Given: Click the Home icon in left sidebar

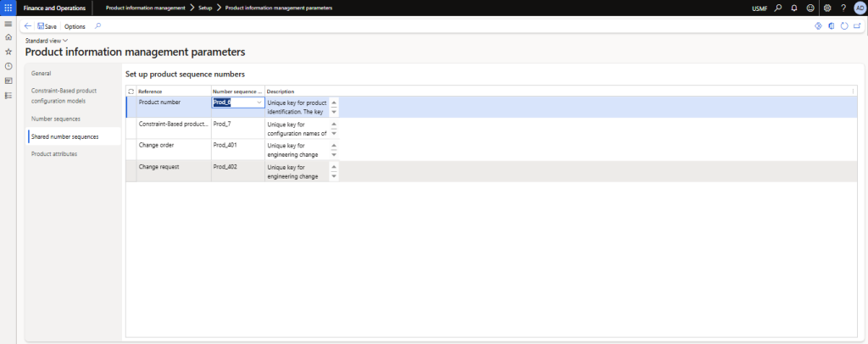Looking at the screenshot, I should (x=8, y=37).
